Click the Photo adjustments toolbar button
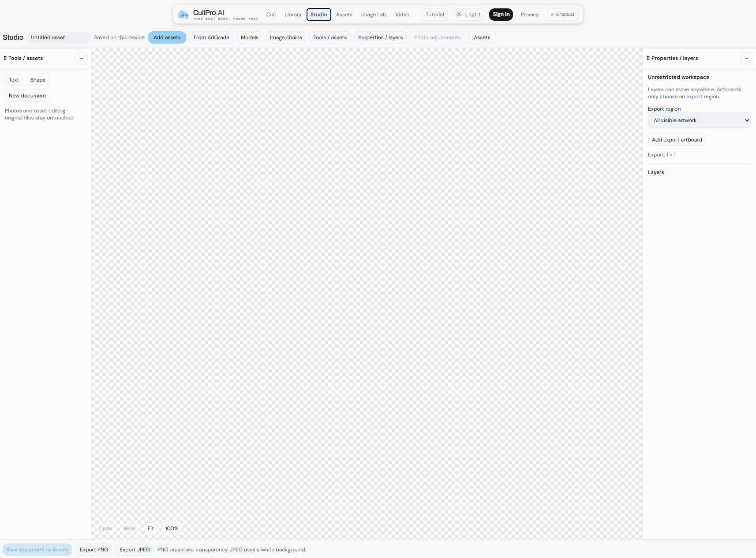 [437, 37]
